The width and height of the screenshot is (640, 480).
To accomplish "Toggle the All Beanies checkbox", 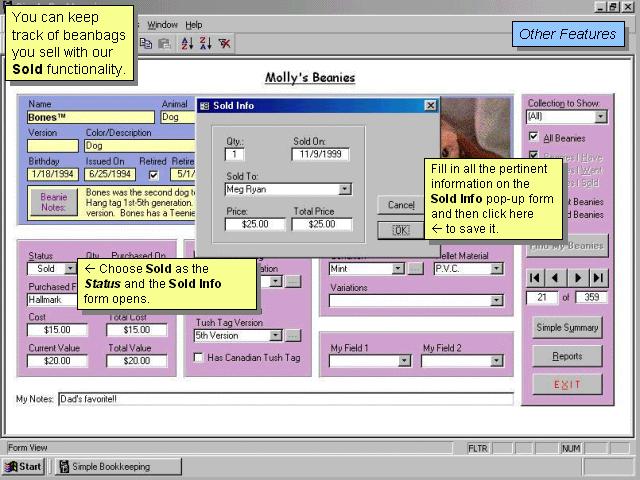I will [x=533, y=137].
